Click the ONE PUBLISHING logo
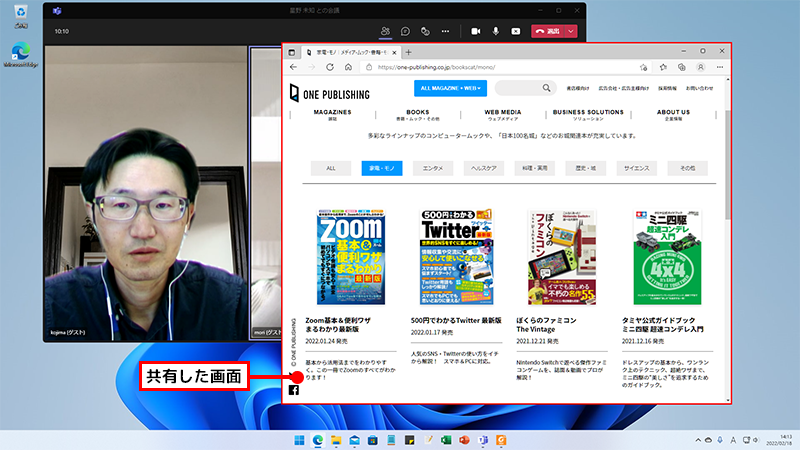 (x=330, y=93)
